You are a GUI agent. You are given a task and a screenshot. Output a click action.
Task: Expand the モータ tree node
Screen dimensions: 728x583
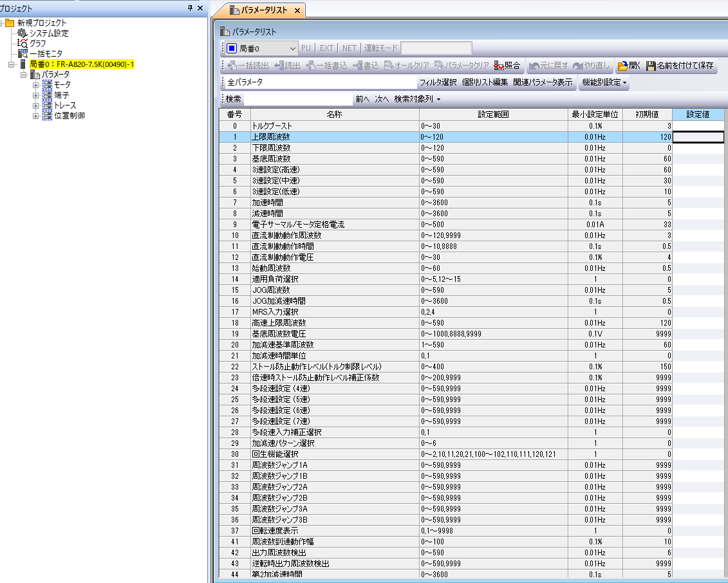(x=36, y=85)
